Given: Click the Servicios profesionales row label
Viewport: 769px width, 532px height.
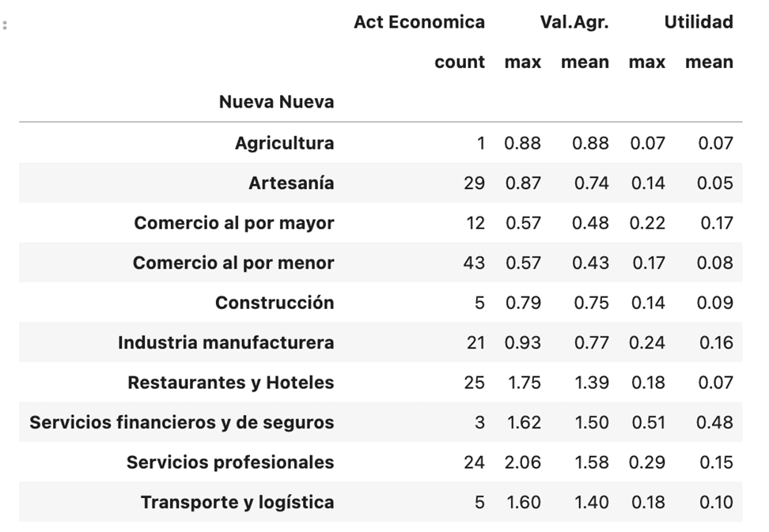Looking at the screenshot, I should [230, 462].
